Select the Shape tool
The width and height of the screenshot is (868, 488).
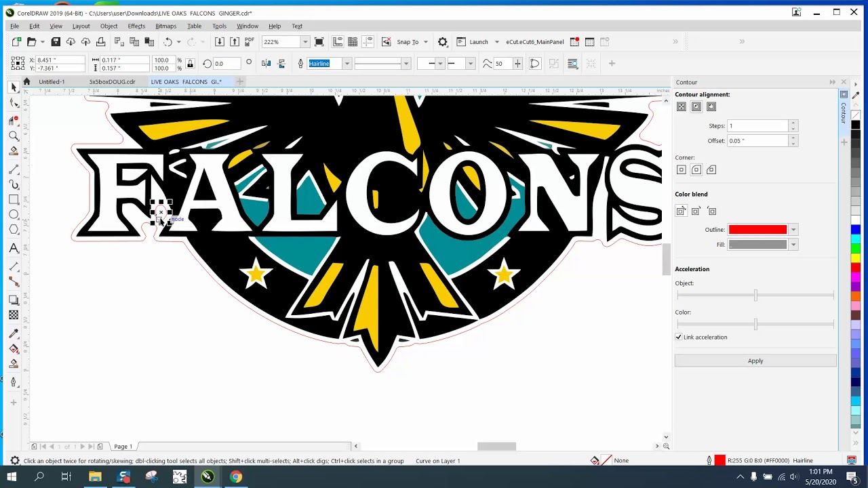point(14,104)
